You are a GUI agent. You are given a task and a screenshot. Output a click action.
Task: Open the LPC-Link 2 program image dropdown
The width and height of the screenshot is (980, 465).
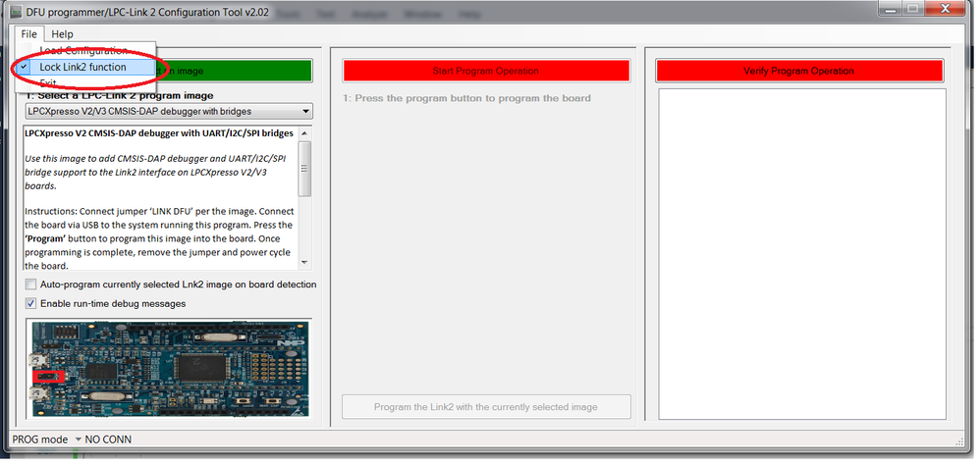click(169, 111)
